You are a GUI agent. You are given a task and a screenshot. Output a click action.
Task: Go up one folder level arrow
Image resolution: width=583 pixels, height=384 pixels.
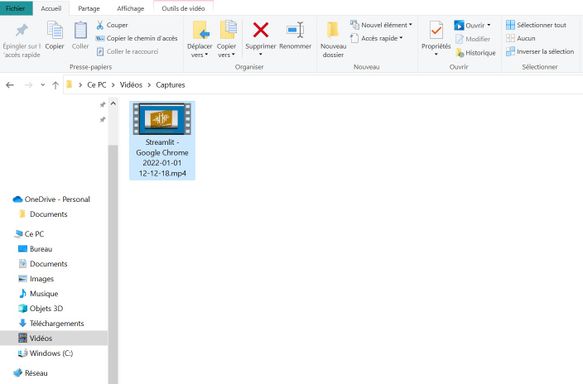55,85
